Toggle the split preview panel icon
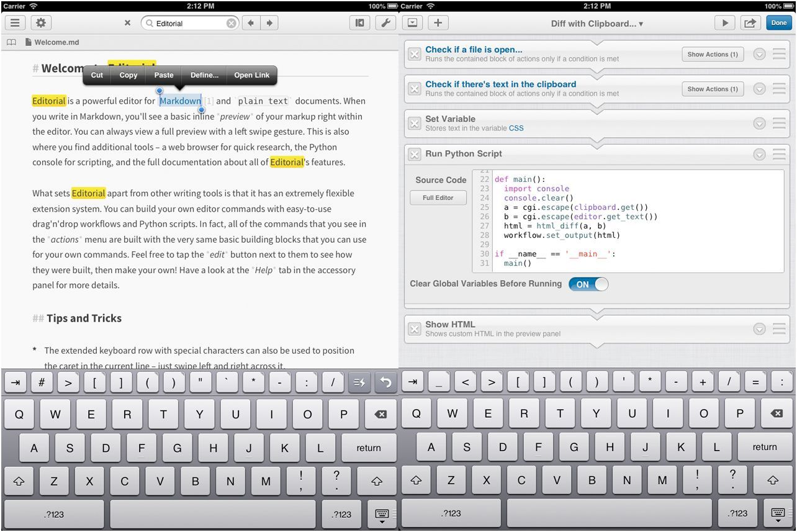This screenshot has width=797, height=532. tap(359, 22)
